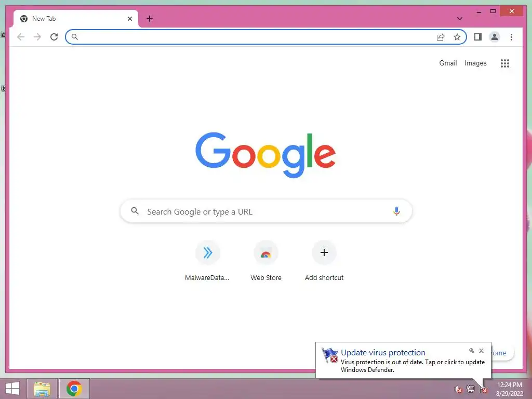Screen dimensions: 532x399
Task: Minimize the Chrome window
Action: [478, 11]
